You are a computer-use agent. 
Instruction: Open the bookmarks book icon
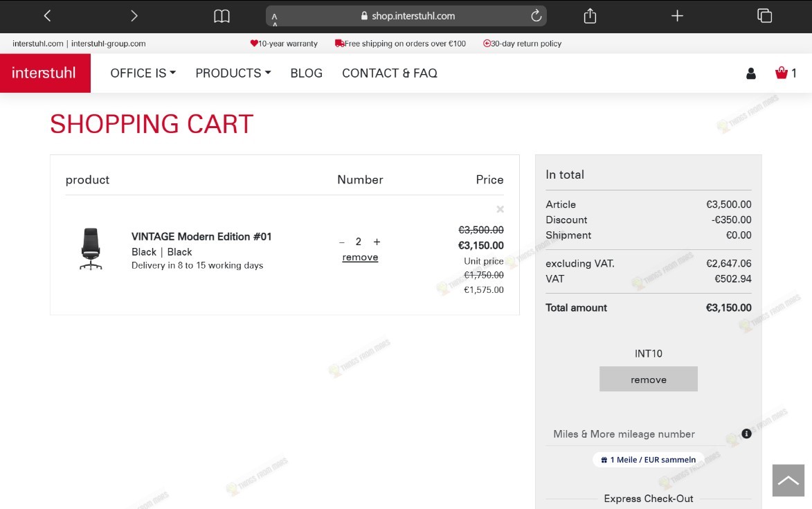(x=222, y=16)
